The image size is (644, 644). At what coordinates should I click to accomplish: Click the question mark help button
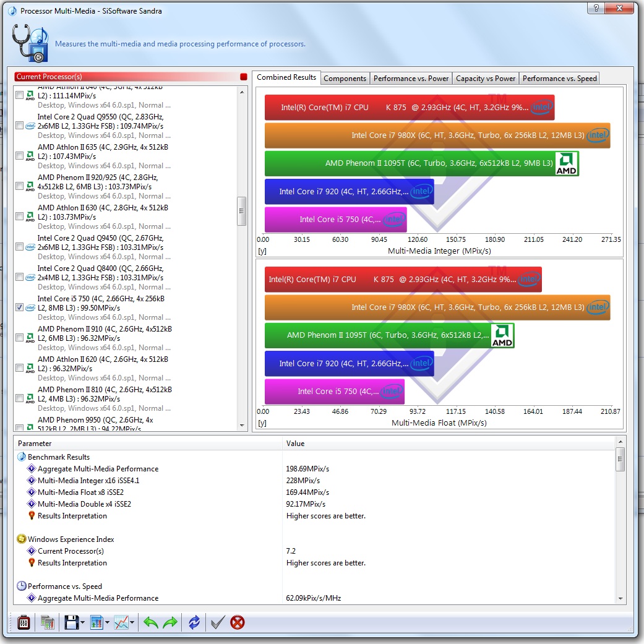click(596, 8)
